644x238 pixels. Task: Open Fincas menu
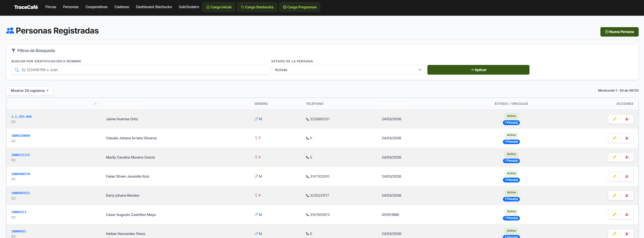[51, 7]
